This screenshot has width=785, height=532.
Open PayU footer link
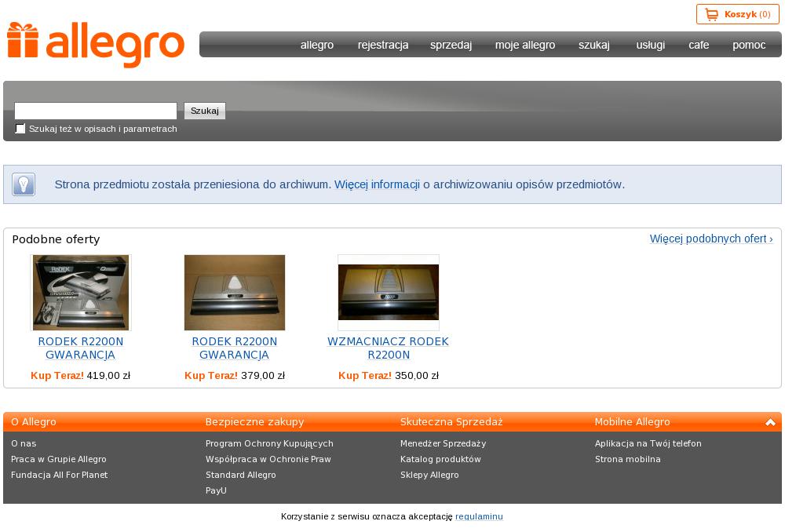click(x=216, y=490)
